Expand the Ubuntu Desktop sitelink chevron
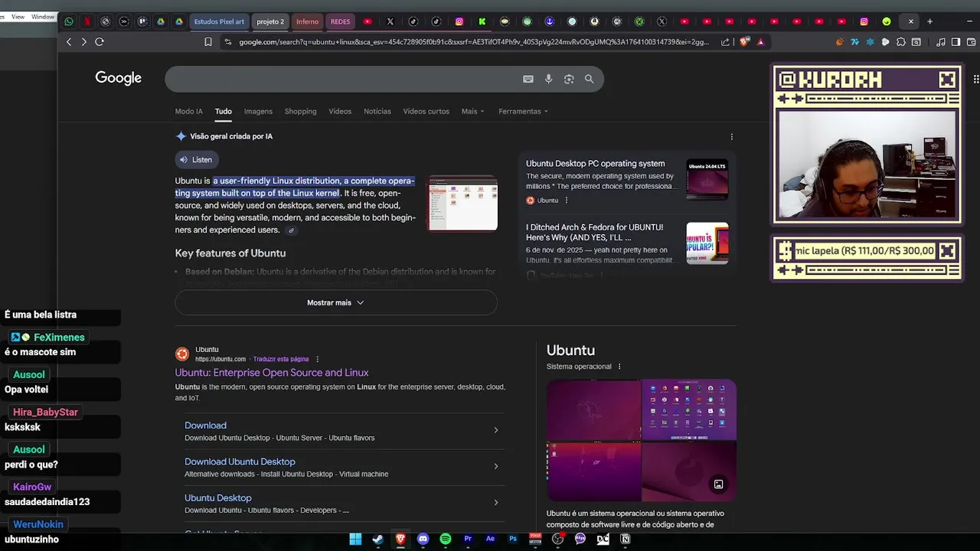Viewport: 980px width, 551px height. pos(495,503)
